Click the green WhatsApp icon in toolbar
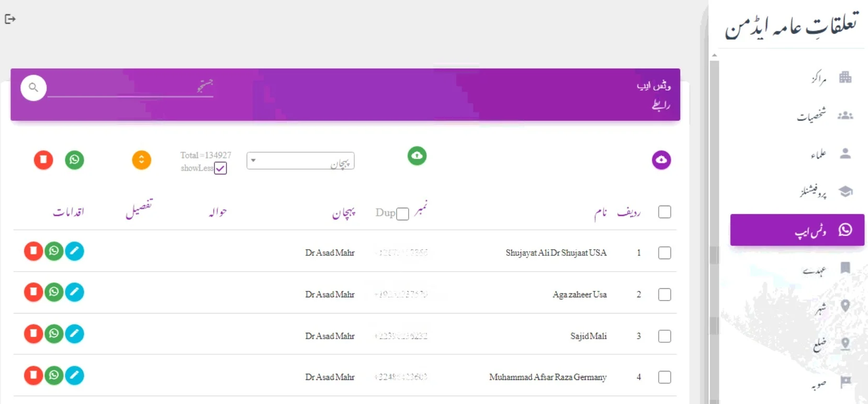 pyautogui.click(x=74, y=160)
